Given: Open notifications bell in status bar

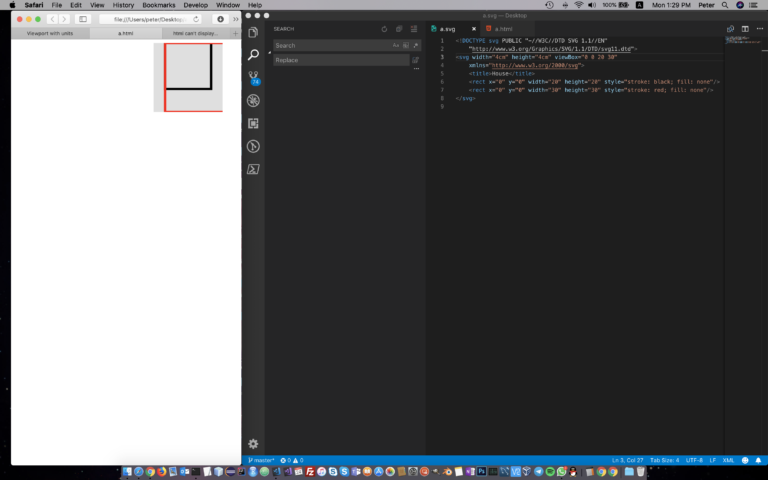Looking at the screenshot, I should click(x=758, y=460).
